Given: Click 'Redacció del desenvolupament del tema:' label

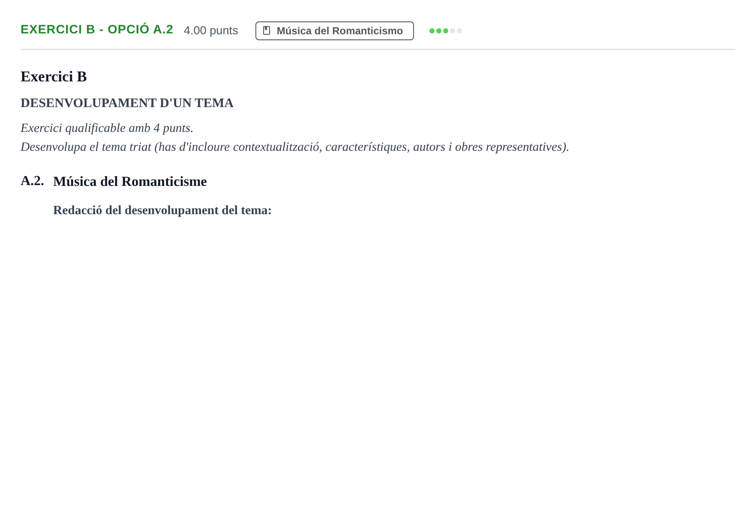Looking at the screenshot, I should tap(162, 210).
